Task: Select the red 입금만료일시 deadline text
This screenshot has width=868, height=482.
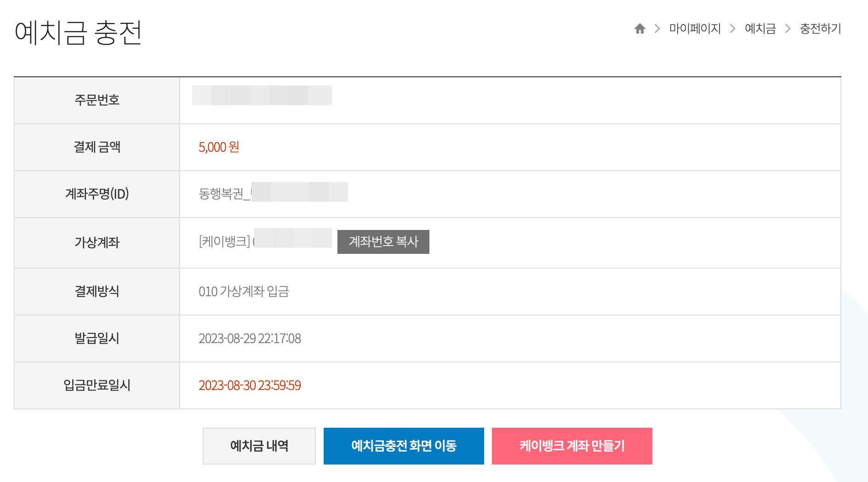Action: coord(249,385)
